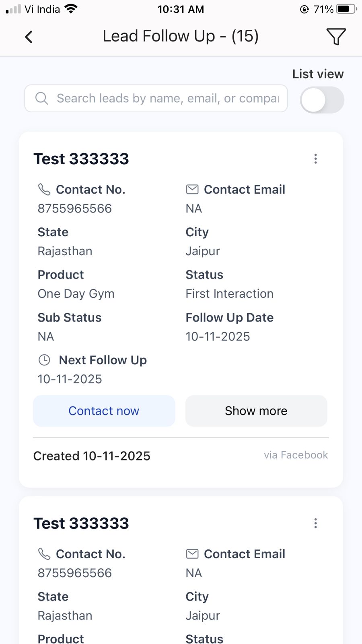The width and height of the screenshot is (362, 644).
Task: Open three-dot menu on first lead card
Action: 315,159
